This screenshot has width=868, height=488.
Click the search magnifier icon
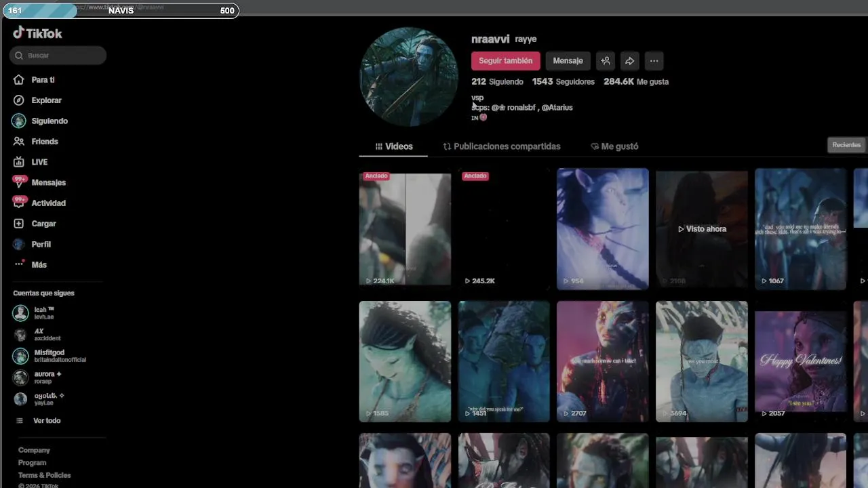point(19,56)
